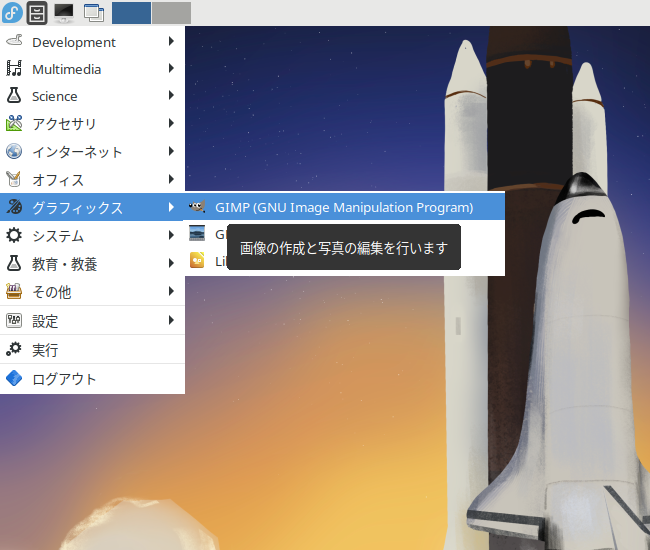This screenshot has height=550, width=650.
Task: Expand オフィス via its arrow
Action: 171,179
